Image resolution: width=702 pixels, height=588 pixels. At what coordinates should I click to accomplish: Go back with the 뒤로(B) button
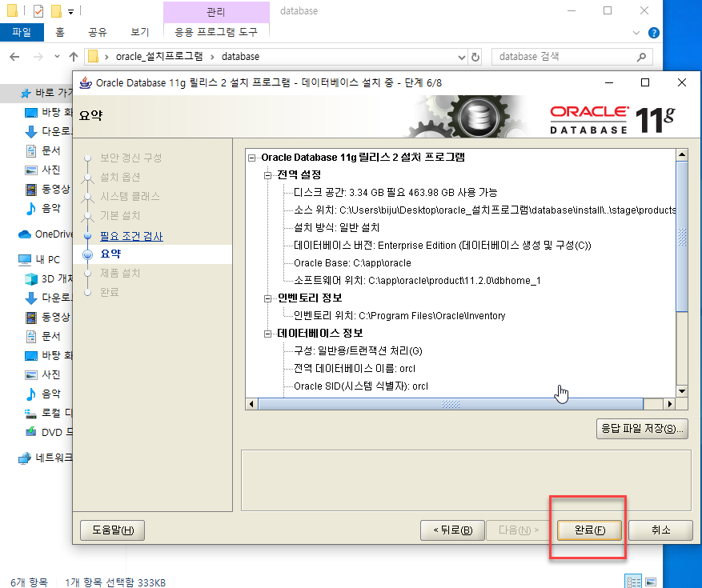click(x=452, y=530)
